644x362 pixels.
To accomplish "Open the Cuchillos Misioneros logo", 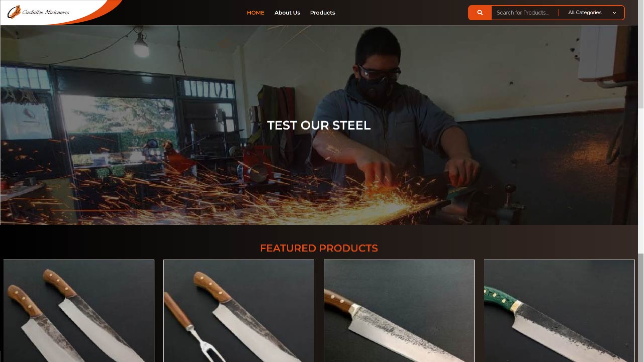I will [x=39, y=12].
